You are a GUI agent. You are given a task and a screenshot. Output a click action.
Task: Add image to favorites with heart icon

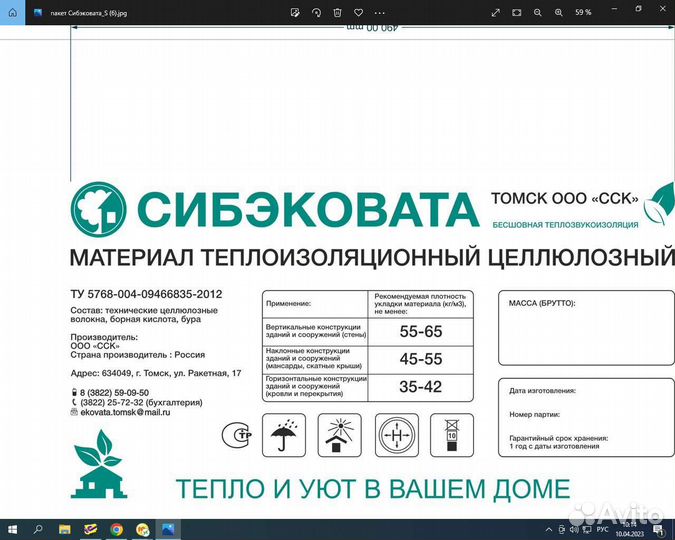click(359, 12)
